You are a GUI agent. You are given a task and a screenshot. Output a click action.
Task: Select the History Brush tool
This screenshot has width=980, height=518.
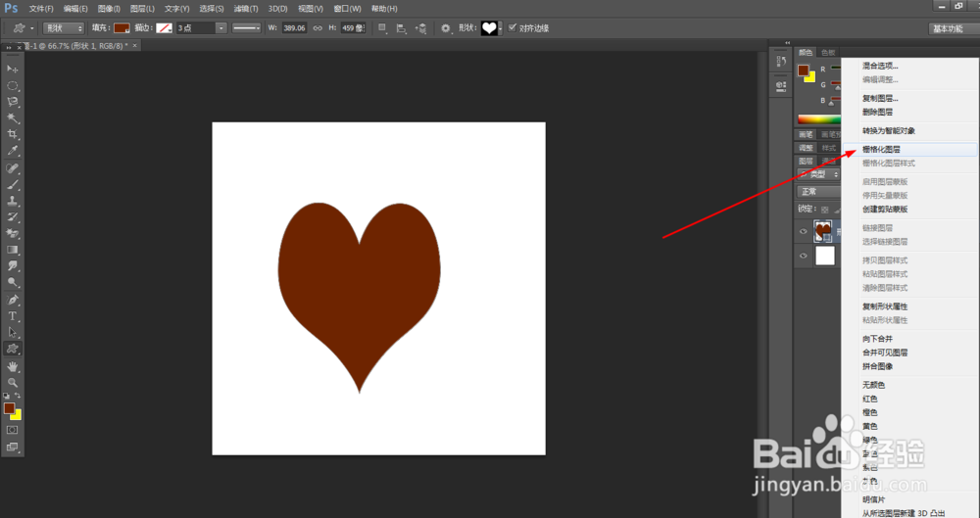pyautogui.click(x=13, y=217)
